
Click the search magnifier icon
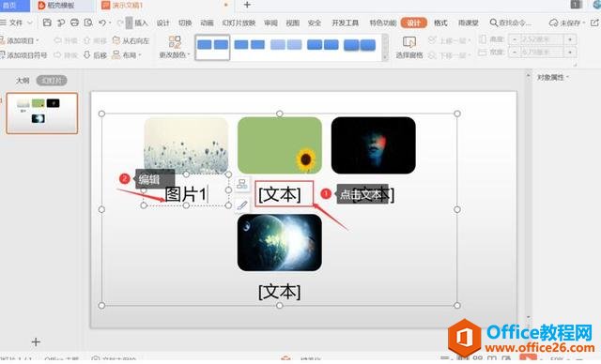(494, 23)
